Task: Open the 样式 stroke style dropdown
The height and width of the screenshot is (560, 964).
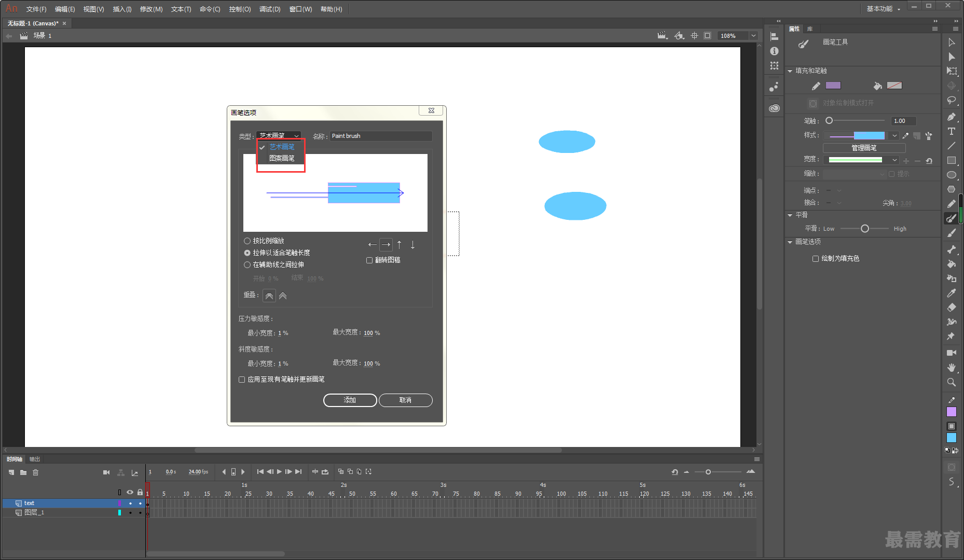Action: tap(894, 136)
